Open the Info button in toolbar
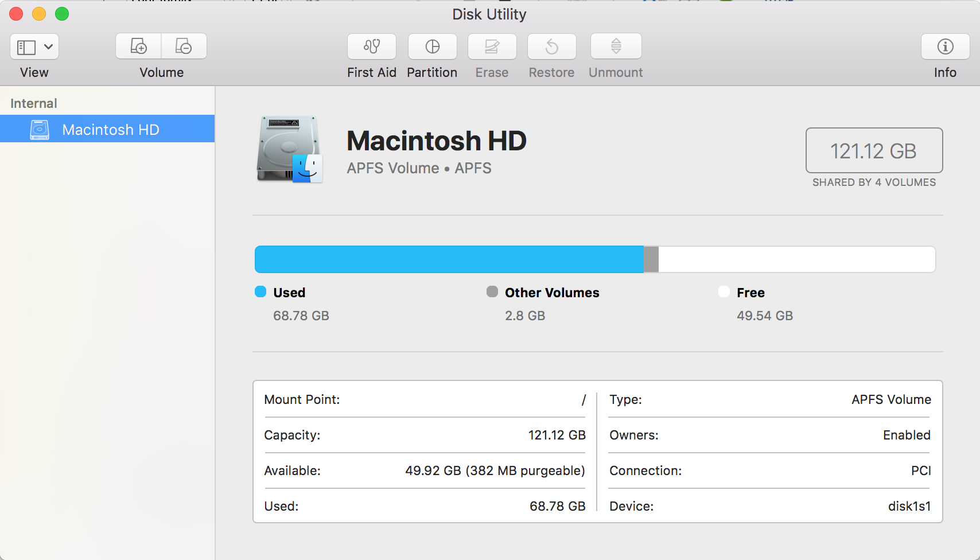The image size is (980, 560). pyautogui.click(x=946, y=46)
